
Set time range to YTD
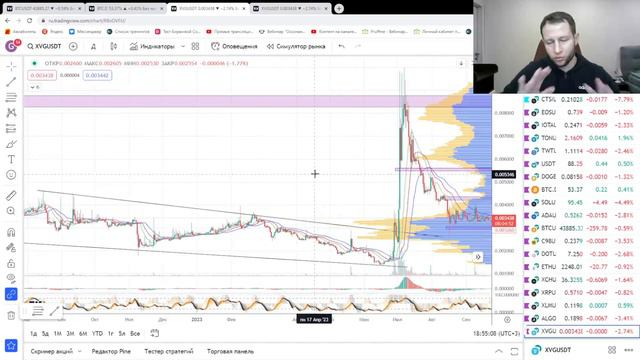(97, 333)
